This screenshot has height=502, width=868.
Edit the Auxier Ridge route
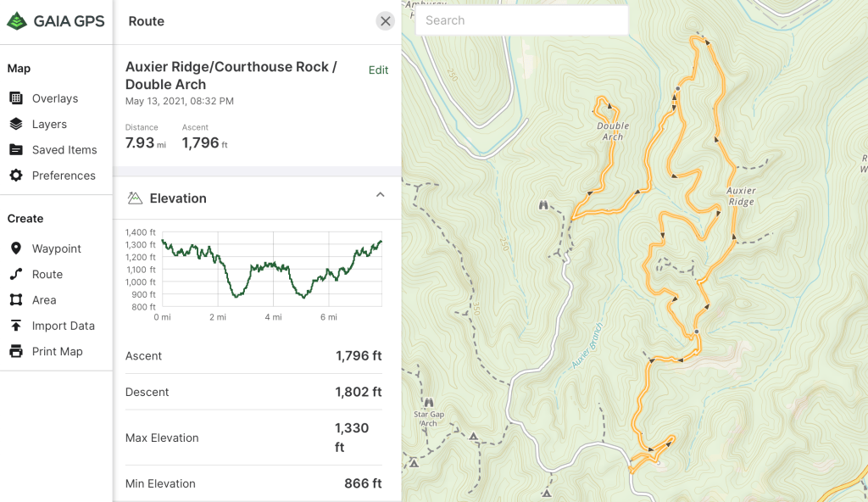378,70
